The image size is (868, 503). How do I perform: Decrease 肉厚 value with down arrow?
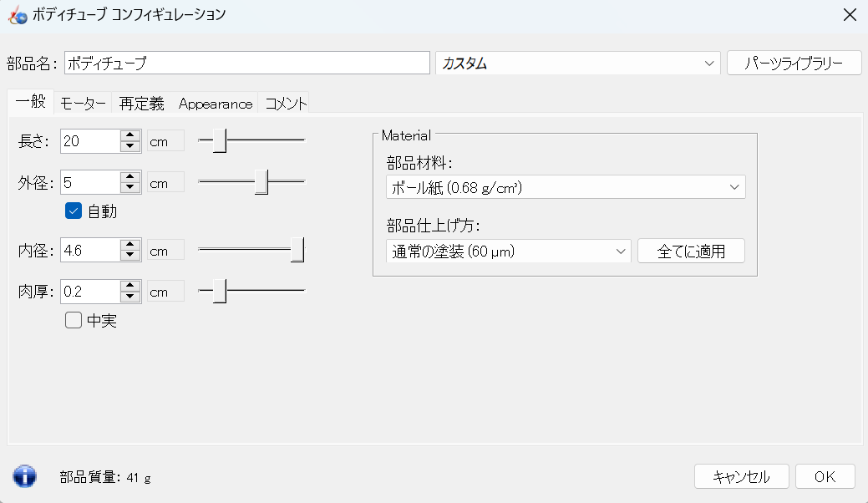(129, 297)
